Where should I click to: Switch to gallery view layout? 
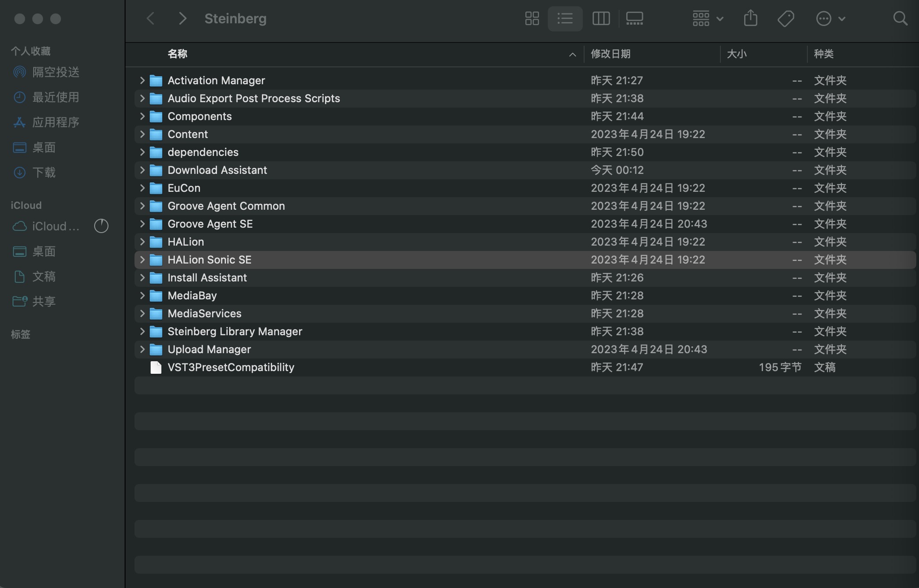635,18
